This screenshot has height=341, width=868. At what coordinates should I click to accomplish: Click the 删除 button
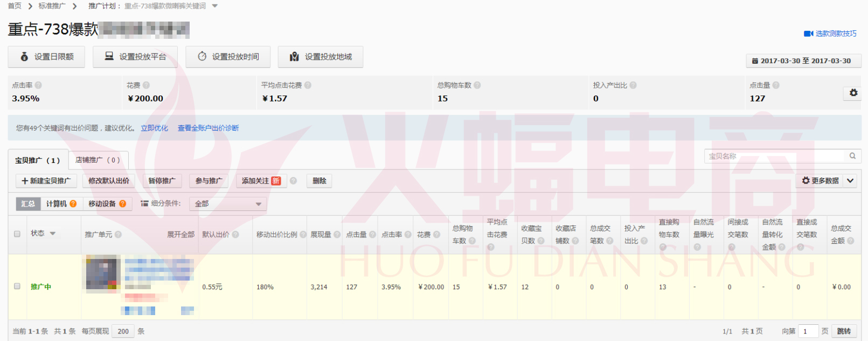320,181
